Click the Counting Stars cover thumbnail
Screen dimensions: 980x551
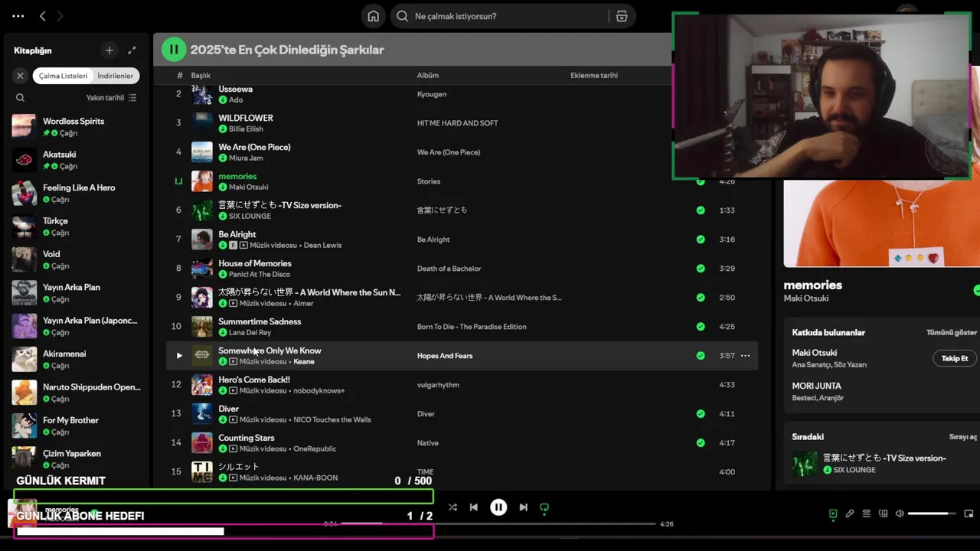tap(202, 443)
